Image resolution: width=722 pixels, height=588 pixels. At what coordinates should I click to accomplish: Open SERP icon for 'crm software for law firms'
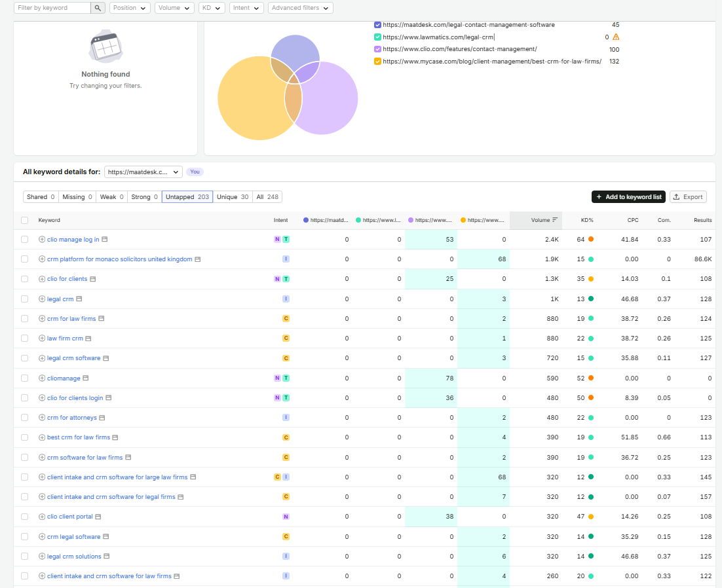128,457
